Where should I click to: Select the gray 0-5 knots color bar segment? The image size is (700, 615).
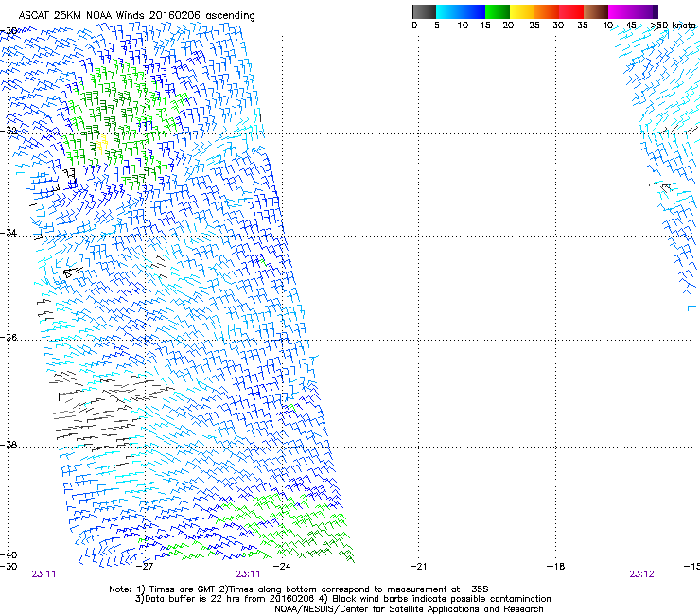425,11
